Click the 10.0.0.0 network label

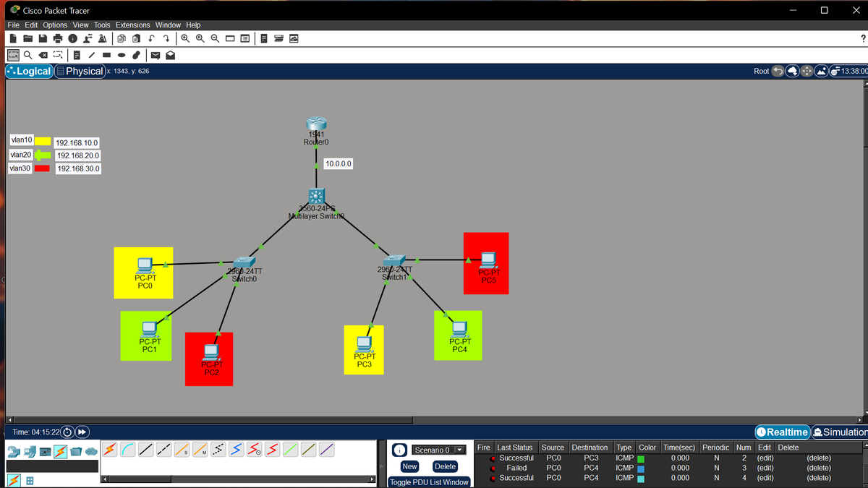pyautogui.click(x=339, y=164)
